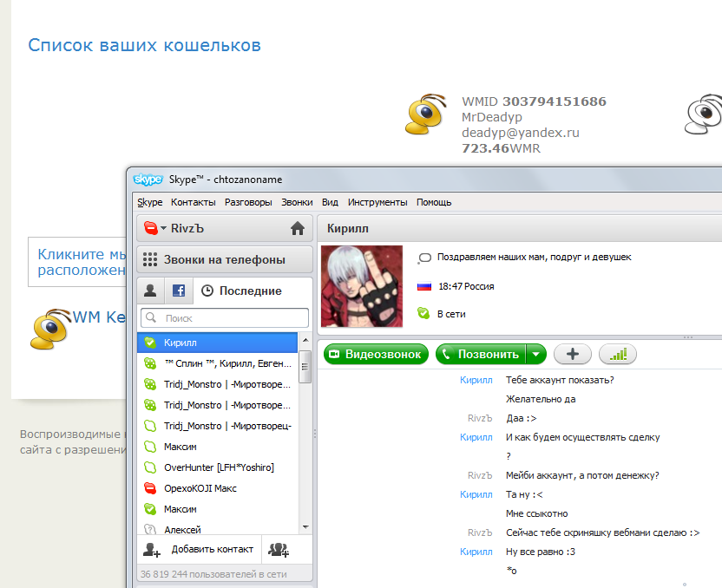The image size is (722, 588).
Task: Click the 723.46WMR balance
Action: 501,148
